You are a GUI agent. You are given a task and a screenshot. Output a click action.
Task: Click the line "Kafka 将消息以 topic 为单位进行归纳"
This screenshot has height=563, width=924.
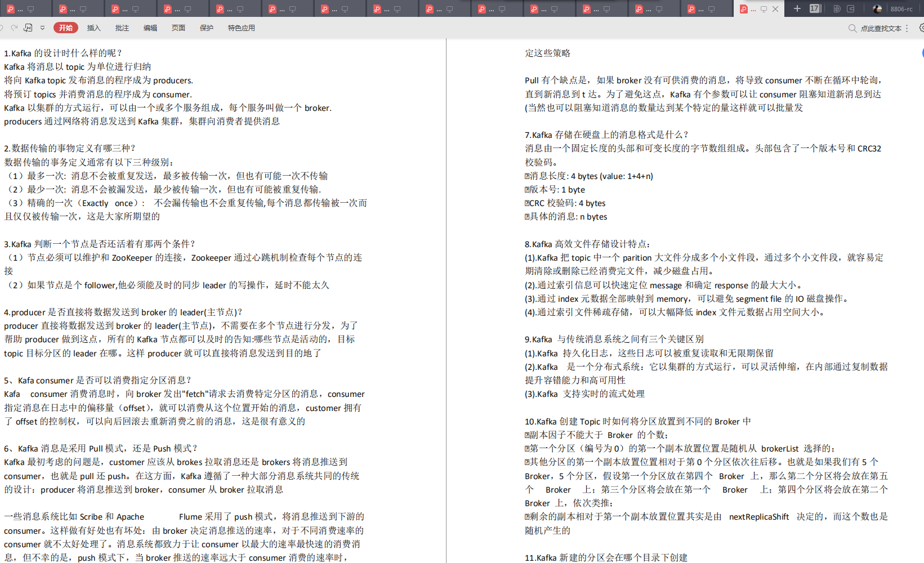(x=78, y=66)
